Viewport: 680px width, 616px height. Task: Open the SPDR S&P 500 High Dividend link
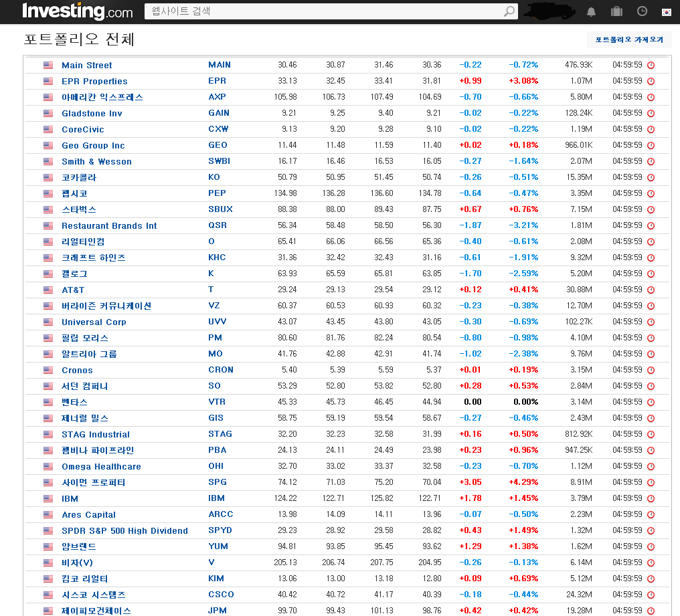pos(125,530)
